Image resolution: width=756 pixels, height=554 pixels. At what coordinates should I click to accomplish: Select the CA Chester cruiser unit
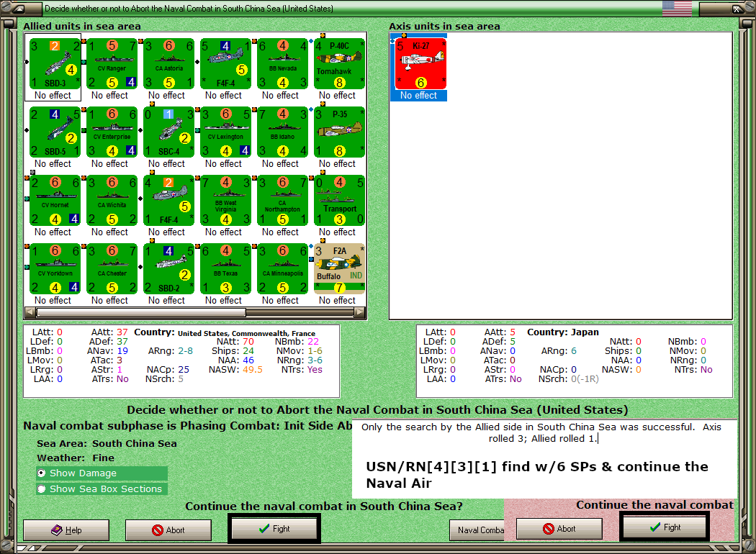point(112,269)
